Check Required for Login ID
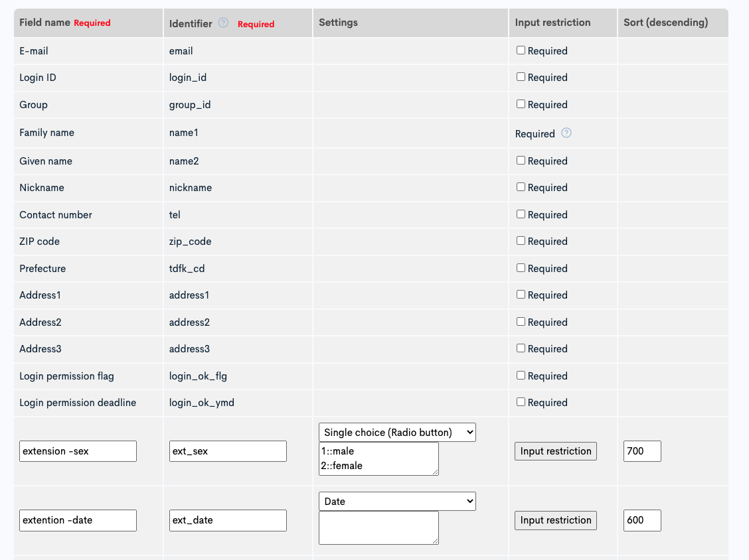 (521, 76)
